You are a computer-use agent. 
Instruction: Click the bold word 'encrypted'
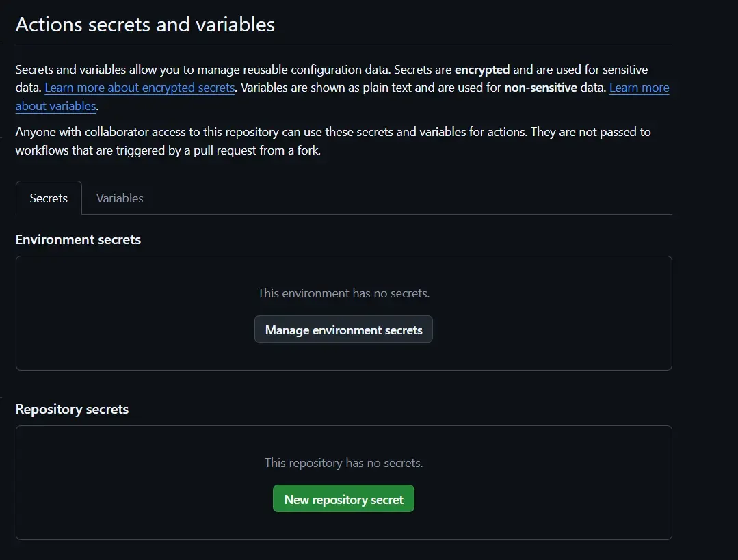click(x=482, y=70)
